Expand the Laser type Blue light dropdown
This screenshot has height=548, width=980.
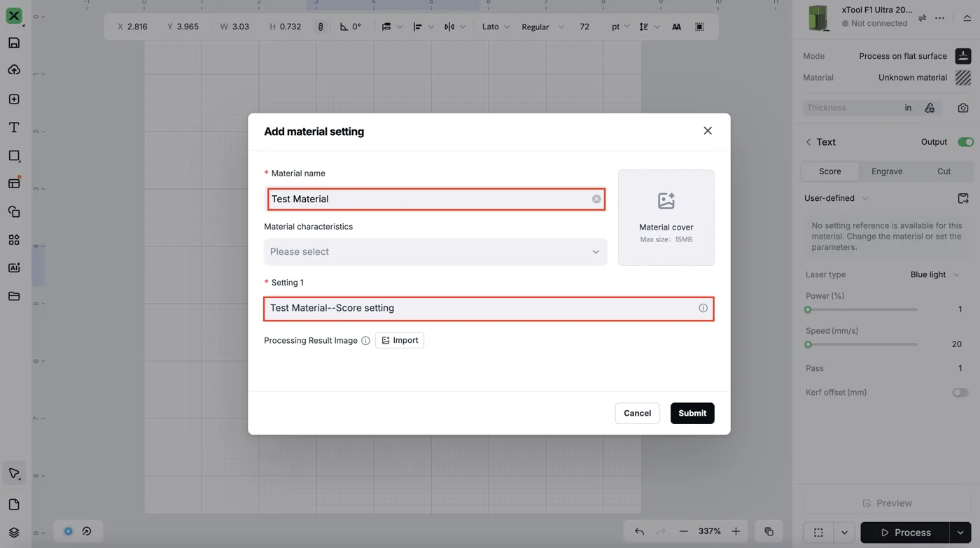click(x=935, y=274)
